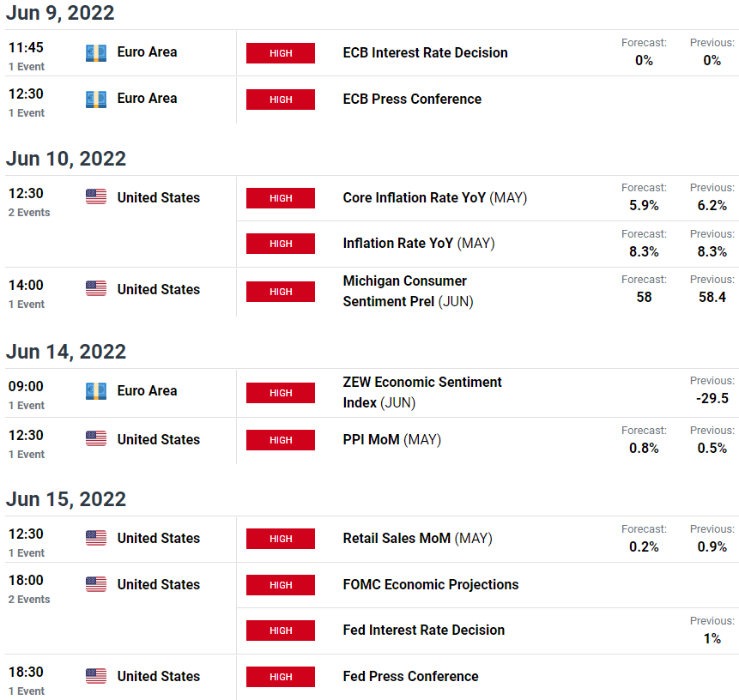The height and width of the screenshot is (700, 739).
Task: Open the Fed Press Conference event
Action: click(410, 677)
